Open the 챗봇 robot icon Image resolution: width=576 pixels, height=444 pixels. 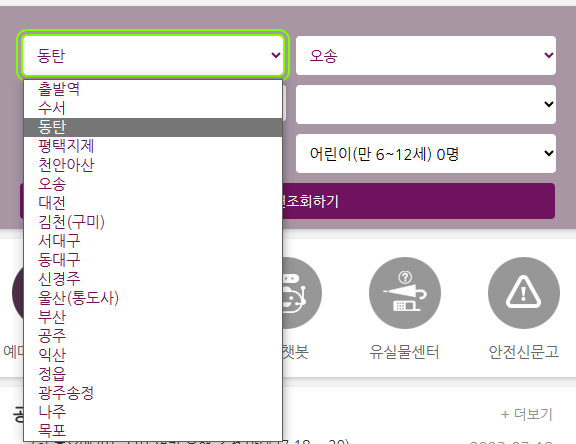click(302, 293)
